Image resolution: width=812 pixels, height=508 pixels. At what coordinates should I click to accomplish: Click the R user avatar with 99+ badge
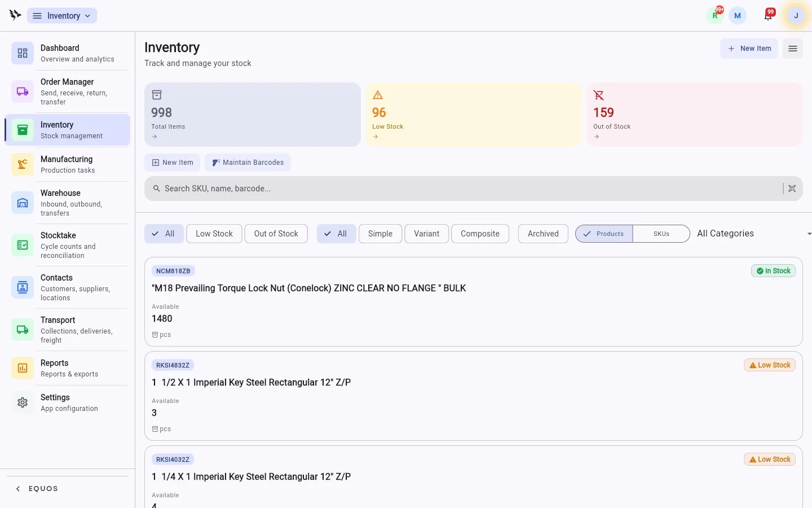coord(715,16)
